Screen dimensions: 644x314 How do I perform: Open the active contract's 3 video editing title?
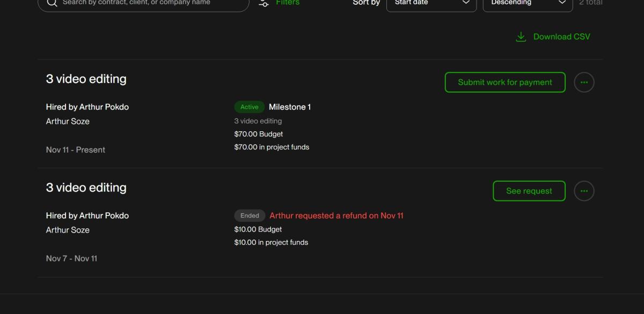86,79
